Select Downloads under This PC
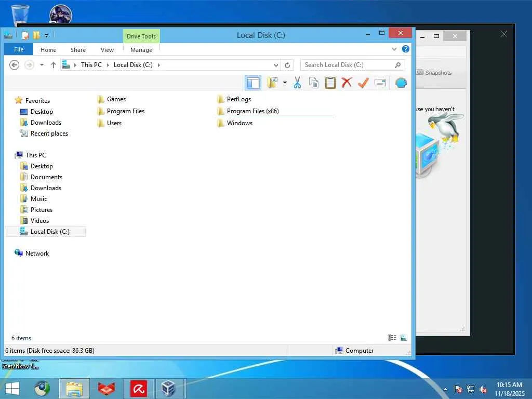532x399 pixels. click(x=41, y=188)
